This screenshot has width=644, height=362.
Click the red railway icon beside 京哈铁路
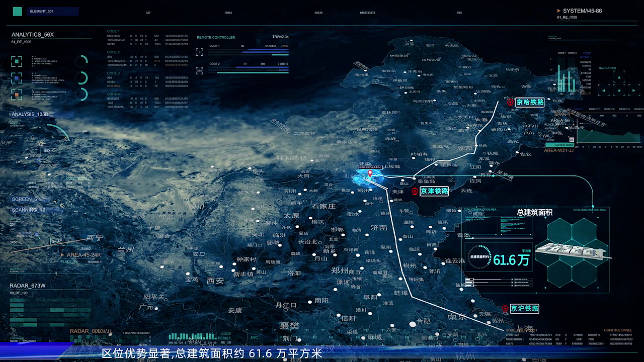pyautogui.click(x=510, y=102)
